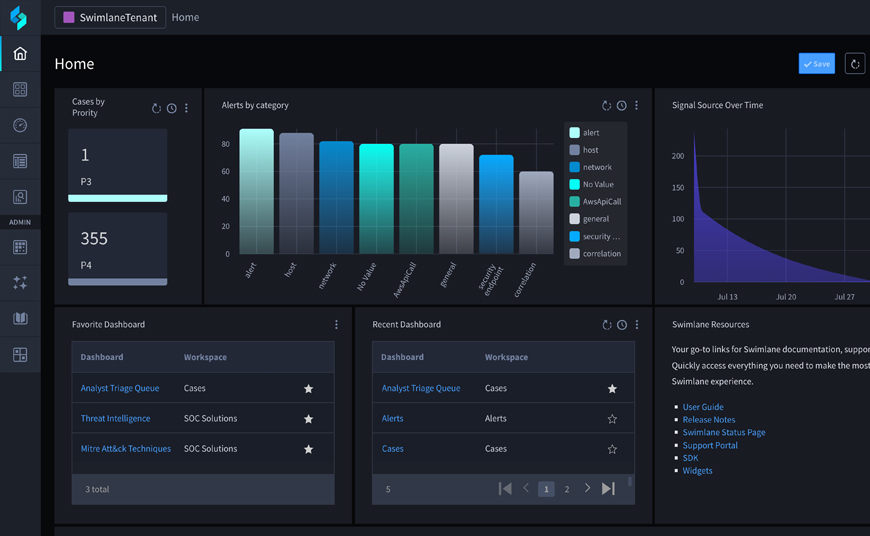
Task: Open Mitre Att&ck Techniques dashboard link
Action: tap(126, 448)
